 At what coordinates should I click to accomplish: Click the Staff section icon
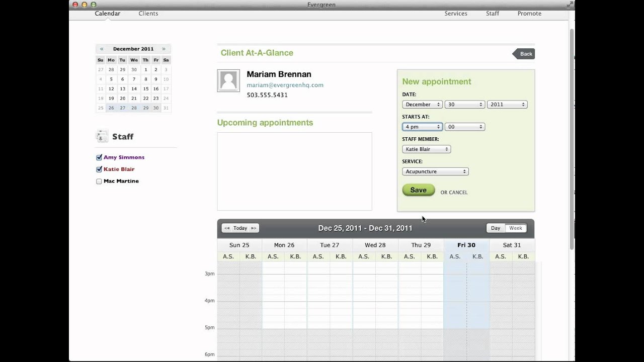tap(102, 136)
